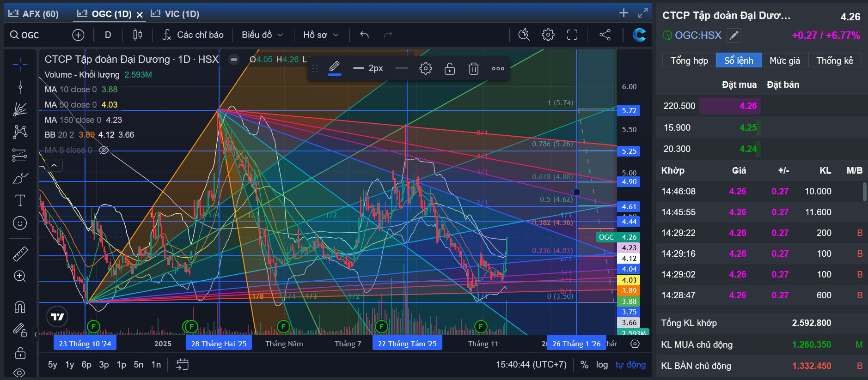Image resolution: width=868 pixels, height=380 pixels.
Task: Open a new chart tab with plus
Action: pos(623,13)
